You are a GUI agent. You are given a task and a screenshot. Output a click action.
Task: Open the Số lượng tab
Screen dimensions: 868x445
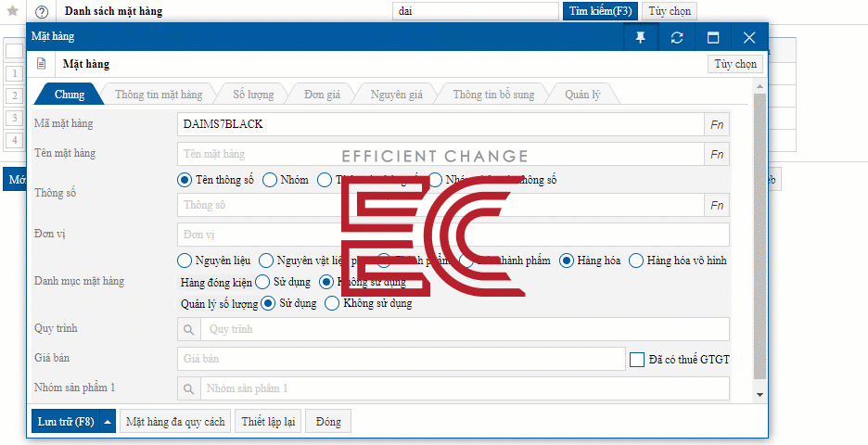tap(253, 95)
